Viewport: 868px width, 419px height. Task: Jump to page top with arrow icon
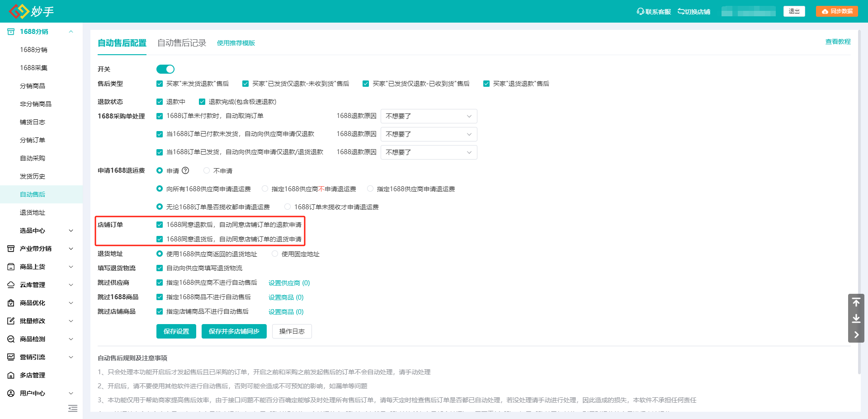click(856, 302)
